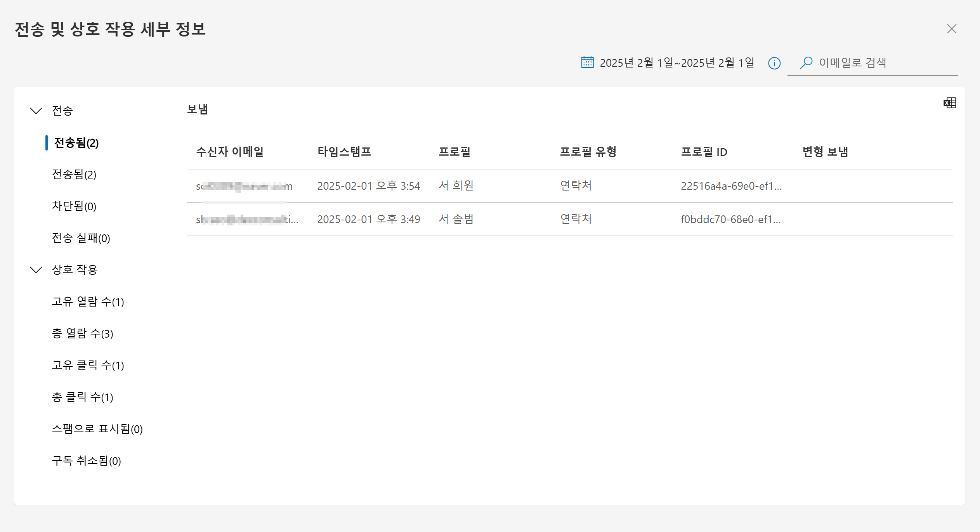Open 고유 클릭 수(1) list
Viewport: 980px width, 532px height.
tap(88, 366)
